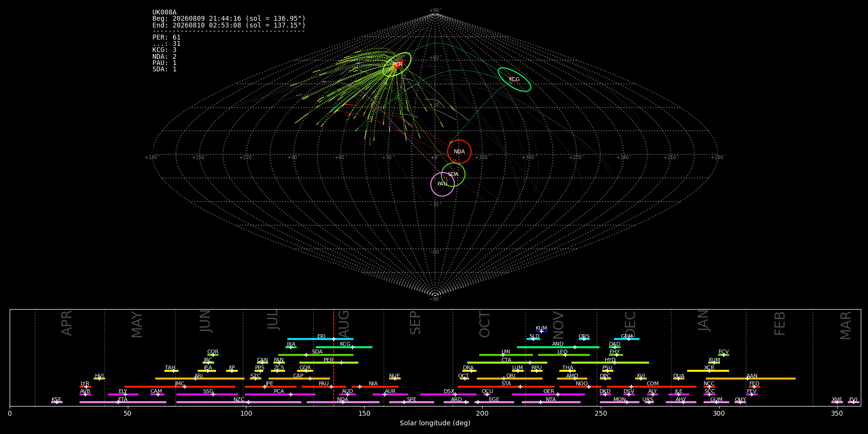The height and width of the screenshot is (434, 868).
Task: Click the SSG shower bar in the timeline
Action: (x=207, y=394)
